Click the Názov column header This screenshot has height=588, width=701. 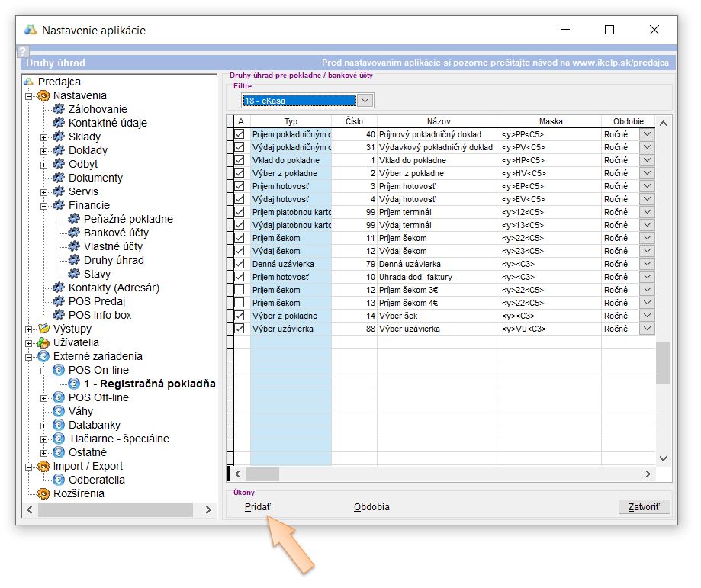click(438, 121)
